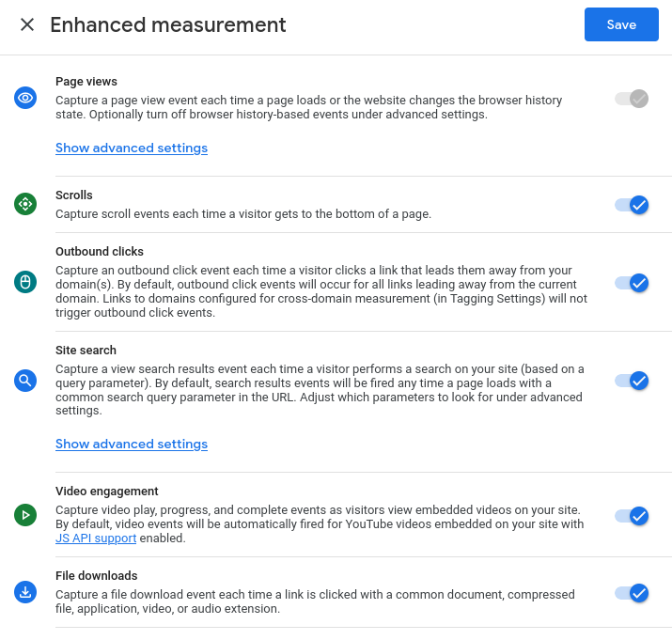Screen dimensions: 672x640
Task: Close the Enhanced measurement panel
Action: 27,24
